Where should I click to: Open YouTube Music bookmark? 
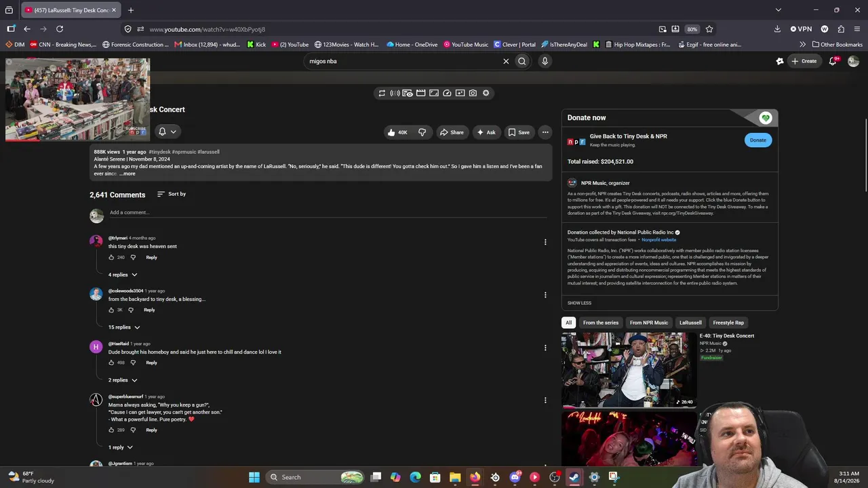click(466, 45)
